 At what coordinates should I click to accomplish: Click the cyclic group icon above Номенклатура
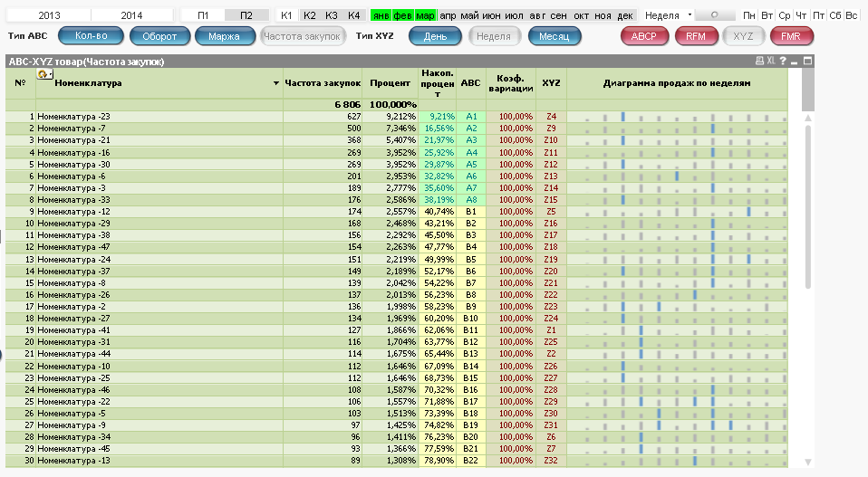[x=43, y=74]
